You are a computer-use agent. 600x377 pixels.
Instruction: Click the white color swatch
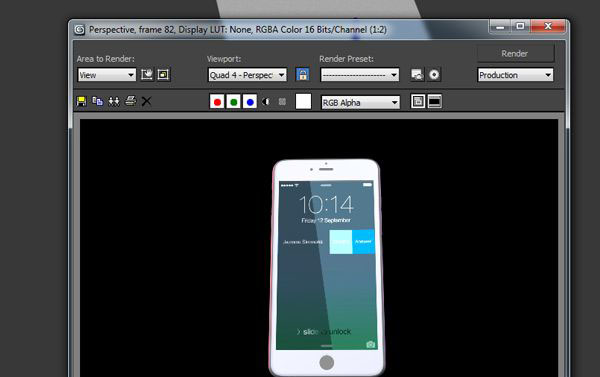click(303, 101)
